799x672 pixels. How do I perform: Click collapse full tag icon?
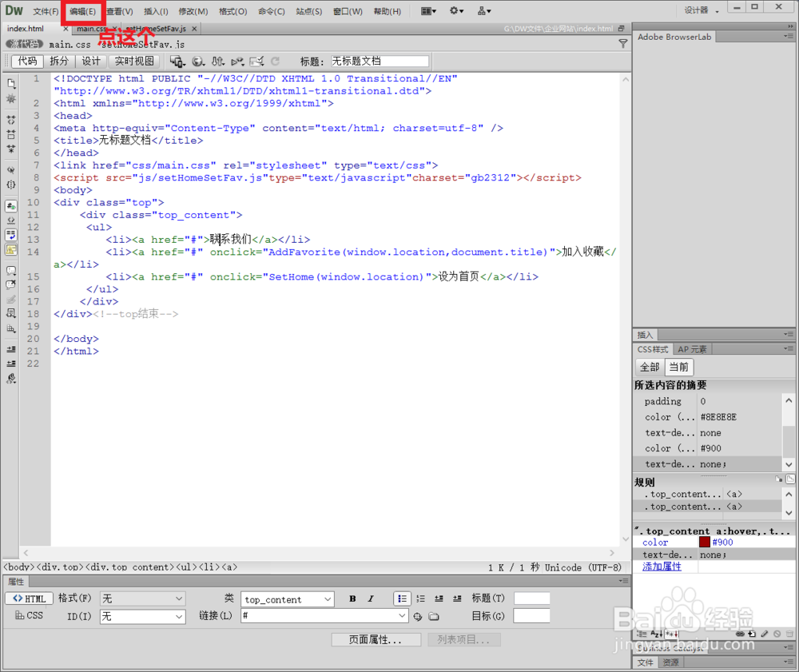coord(11,120)
